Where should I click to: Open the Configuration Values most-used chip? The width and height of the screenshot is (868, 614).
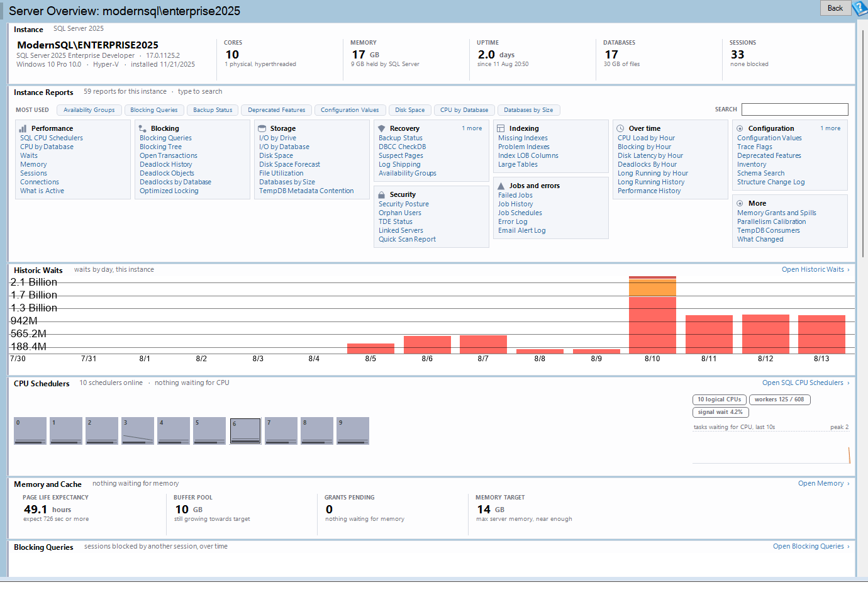coord(350,110)
